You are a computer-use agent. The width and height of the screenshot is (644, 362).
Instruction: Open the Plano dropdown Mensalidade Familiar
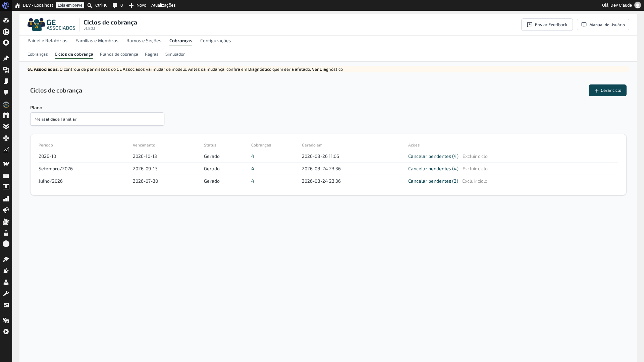point(97,119)
